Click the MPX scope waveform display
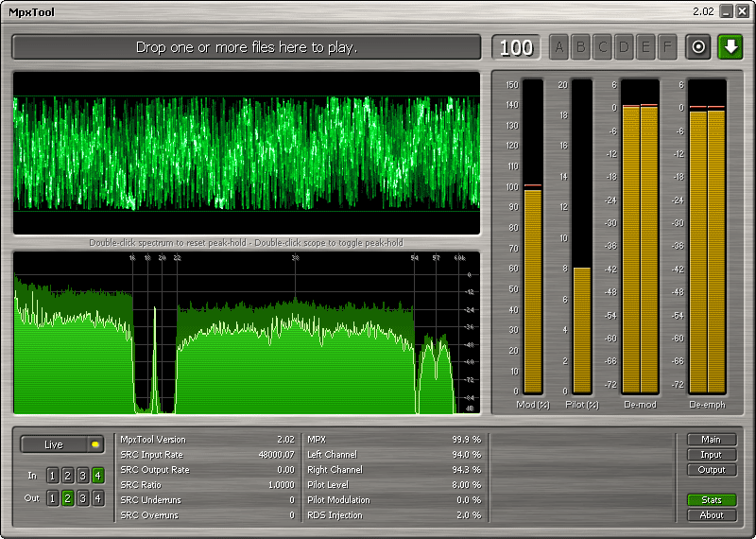756x539 pixels. 247,153
